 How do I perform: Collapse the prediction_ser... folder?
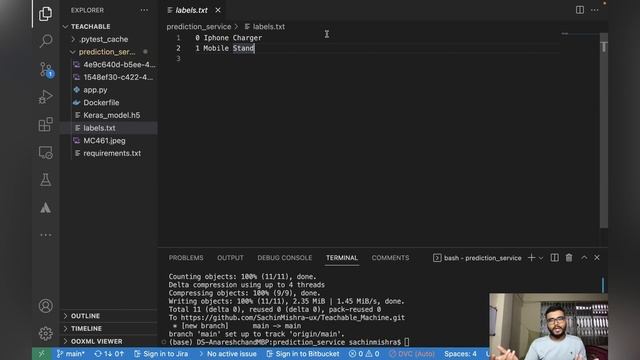click(107, 52)
